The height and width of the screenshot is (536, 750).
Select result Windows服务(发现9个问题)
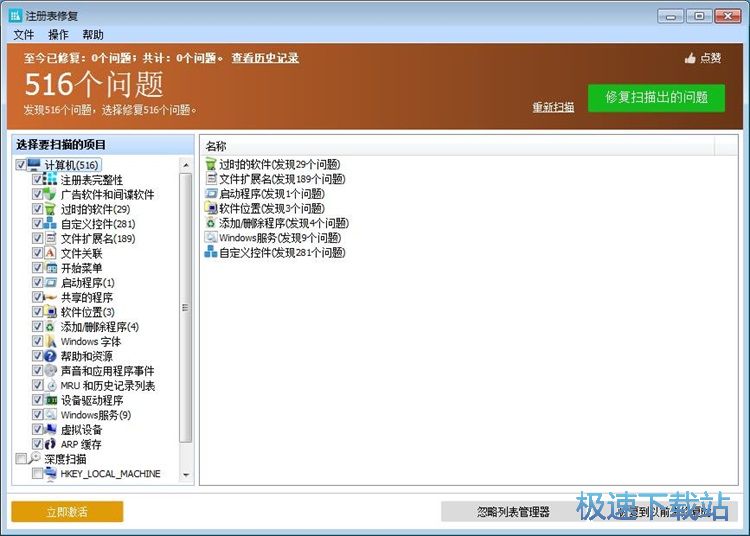click(x=280, y=238)
